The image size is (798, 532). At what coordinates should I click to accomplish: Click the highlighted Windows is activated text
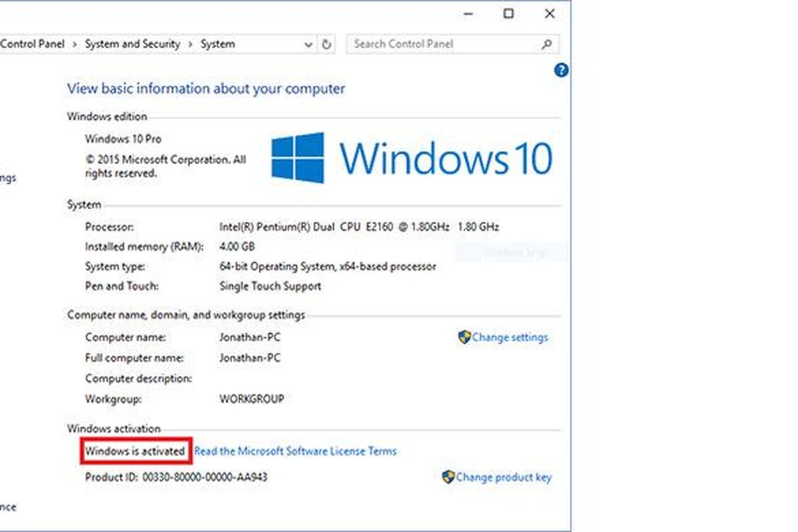(x=135, y=451)
